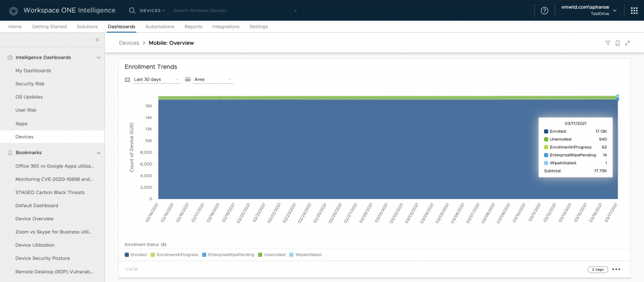This screenshot has height=282, width=644.
Task: Expand dashboard to full screen
Action: (x=627, y=43)
